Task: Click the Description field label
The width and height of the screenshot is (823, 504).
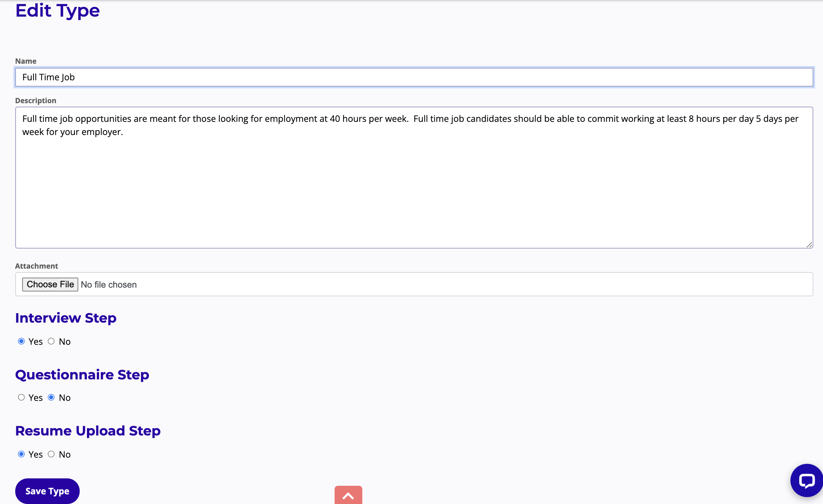Action: pyautogui.click(x=36, y=100)
